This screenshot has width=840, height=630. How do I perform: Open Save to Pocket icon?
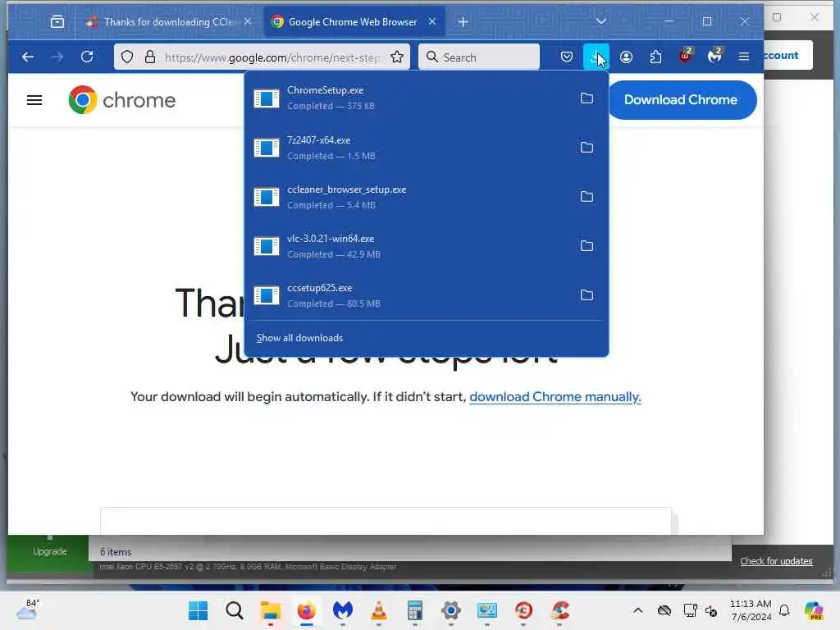[567, 57]
